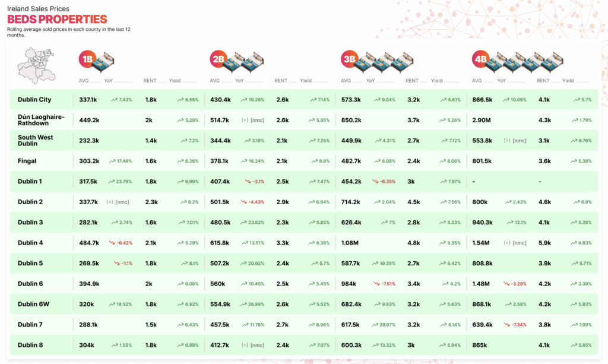Click the BEDS PROPERTIES heading
Screen dimensions: 608x364
tap(57, 20)
